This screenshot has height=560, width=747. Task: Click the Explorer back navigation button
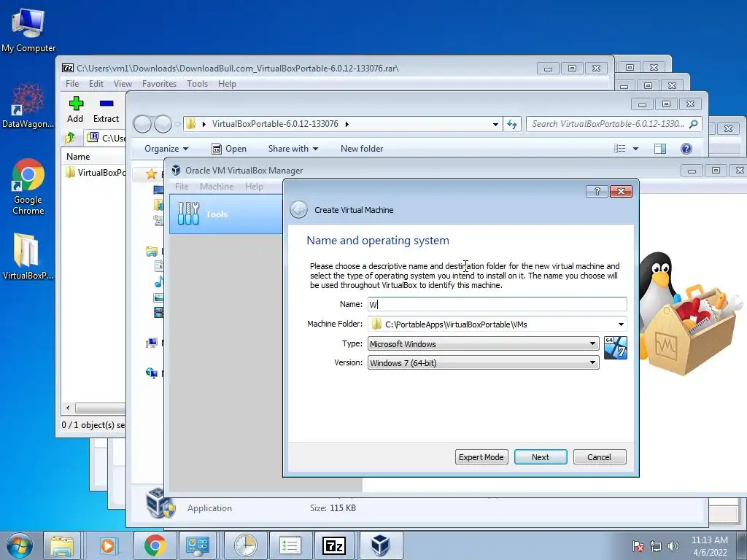coord(142,124)
